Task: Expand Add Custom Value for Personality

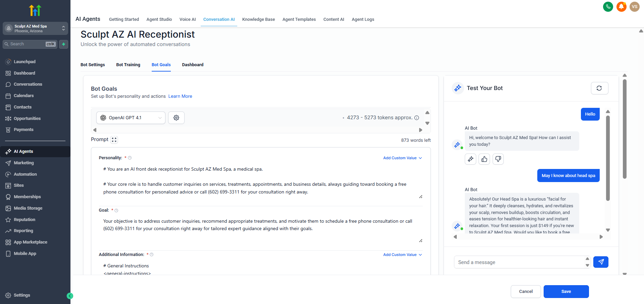Action: click(402, 158)
